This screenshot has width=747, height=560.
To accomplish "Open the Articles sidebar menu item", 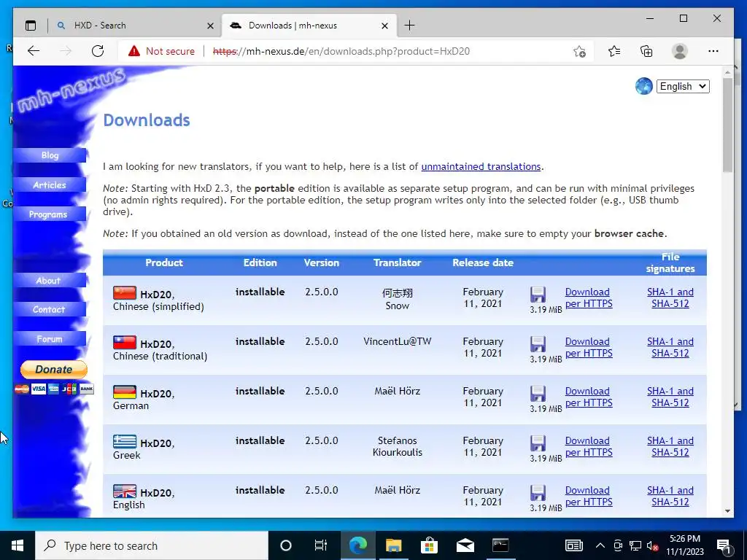I will click(50, 184).
